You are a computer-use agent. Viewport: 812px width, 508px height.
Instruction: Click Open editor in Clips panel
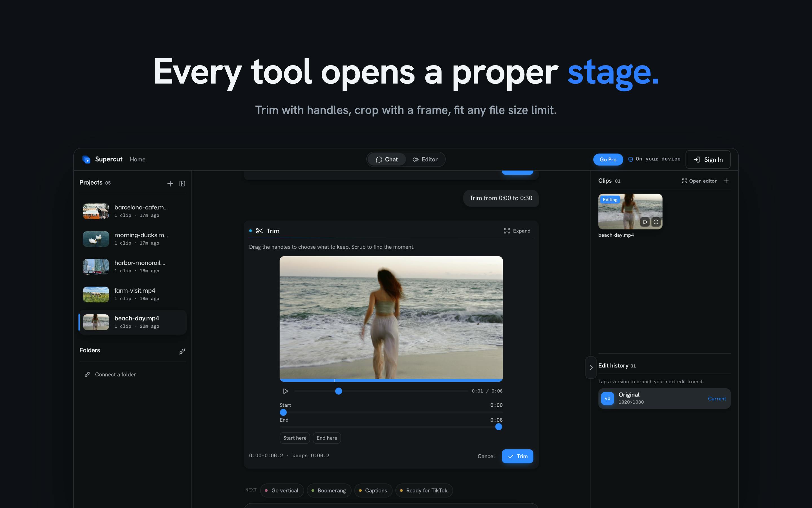[x=699, y=181]
